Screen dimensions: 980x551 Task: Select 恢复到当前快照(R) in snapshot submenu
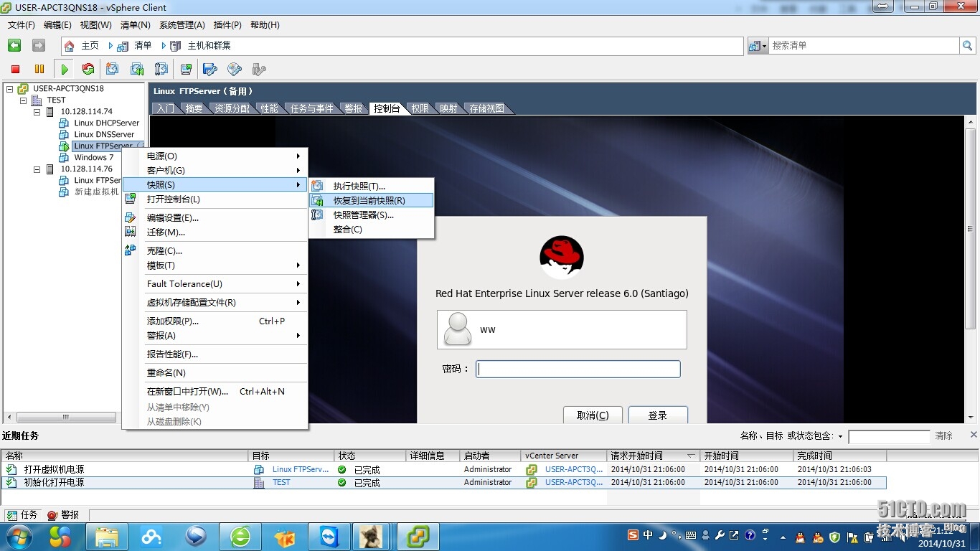pyautogui.click(x=371, y=200)
